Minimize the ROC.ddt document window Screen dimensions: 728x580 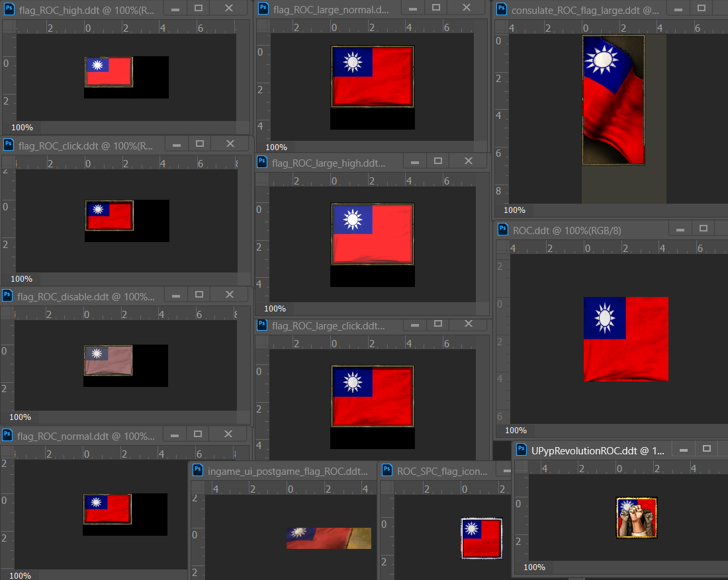[x=678, y=229]
